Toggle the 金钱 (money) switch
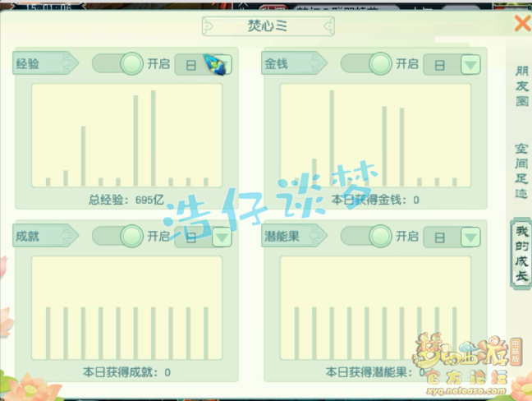Screen dimensions: 532x401 click(366, 63)
